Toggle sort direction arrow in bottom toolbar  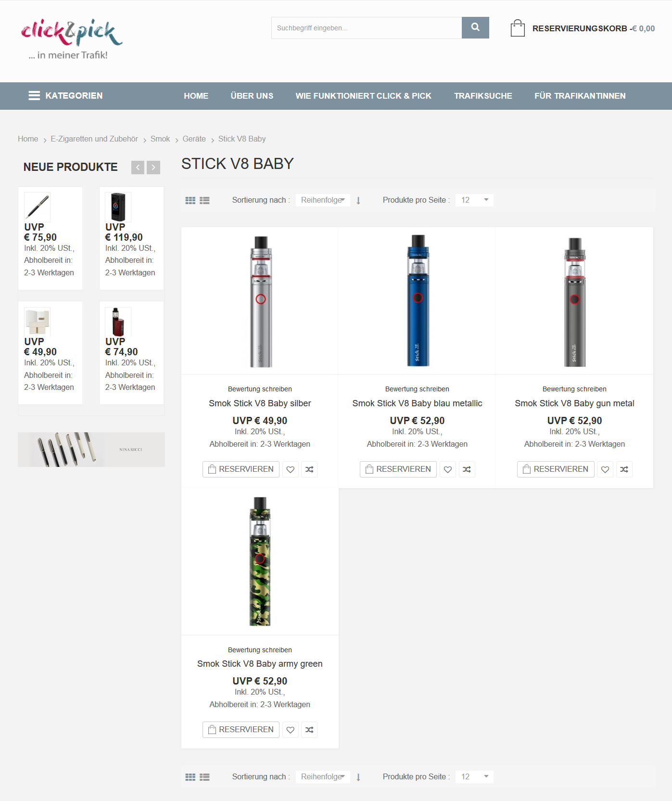click(358, 777)
